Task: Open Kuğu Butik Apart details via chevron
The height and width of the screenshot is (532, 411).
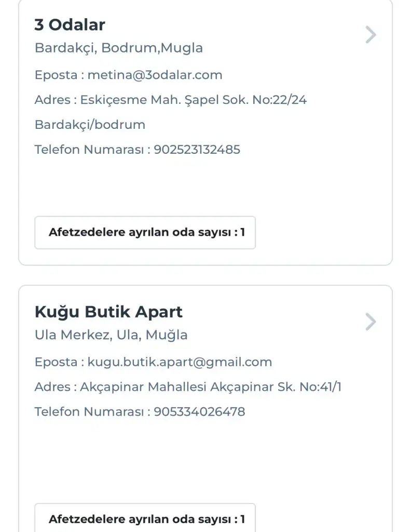Action: tap(370, 322)
